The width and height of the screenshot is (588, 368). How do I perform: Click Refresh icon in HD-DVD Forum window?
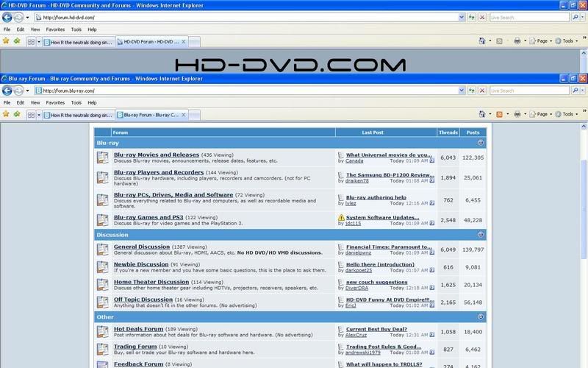click(471, 17)
